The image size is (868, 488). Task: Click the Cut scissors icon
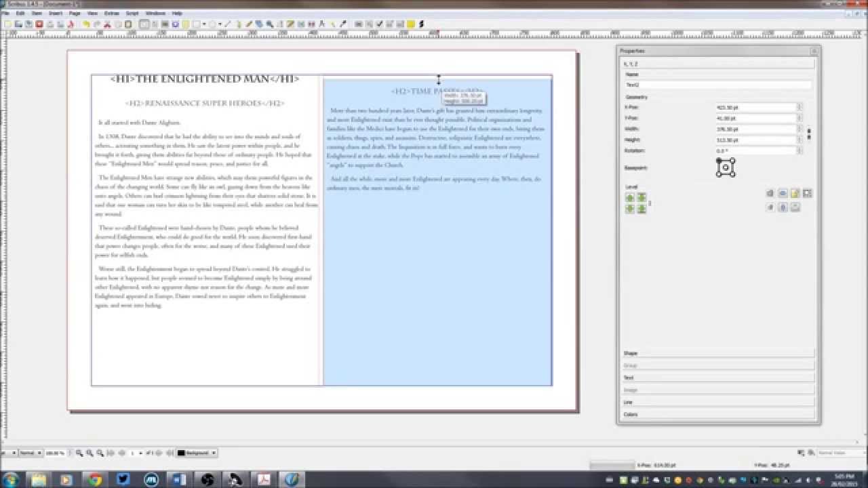coord(107,24)
